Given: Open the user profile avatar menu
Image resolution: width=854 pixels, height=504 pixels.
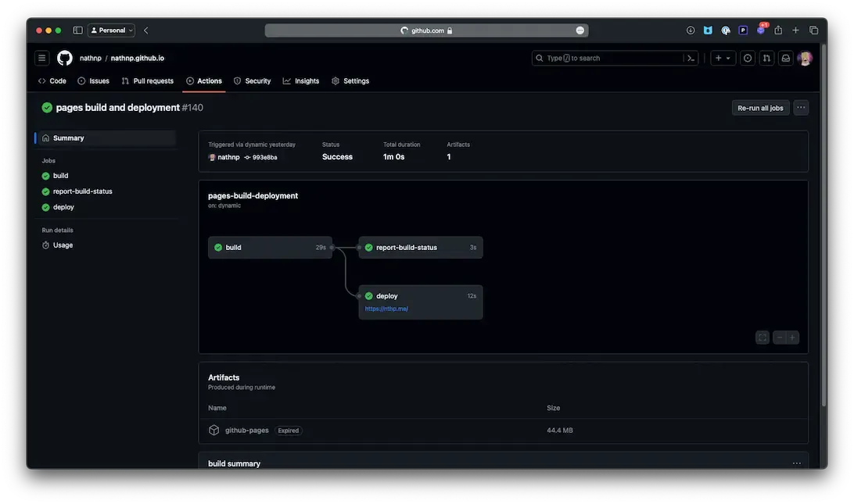Looking at the screenshot, I should click(805, 58).
